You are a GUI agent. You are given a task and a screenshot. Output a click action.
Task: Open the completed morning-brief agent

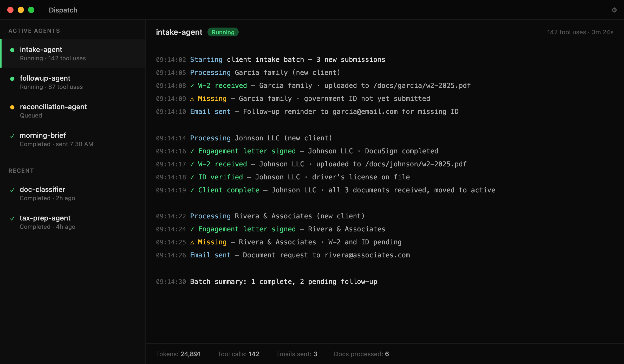click(73, 139)
